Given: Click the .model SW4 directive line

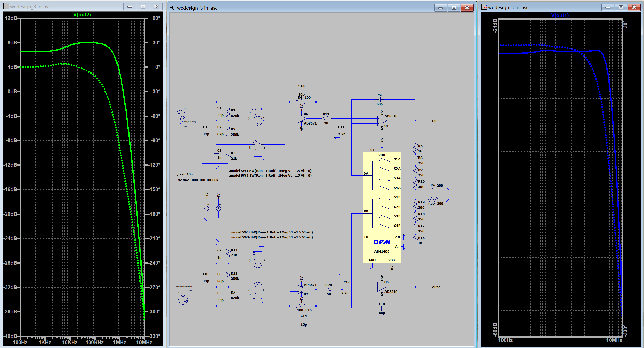Looking at the screenshot, I should tap(272, 237).
